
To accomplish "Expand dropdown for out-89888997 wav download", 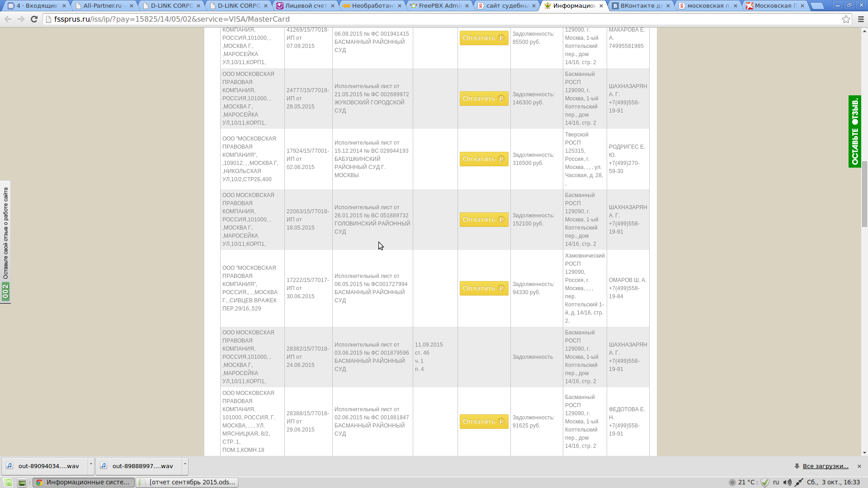I will tap(185, 465).
